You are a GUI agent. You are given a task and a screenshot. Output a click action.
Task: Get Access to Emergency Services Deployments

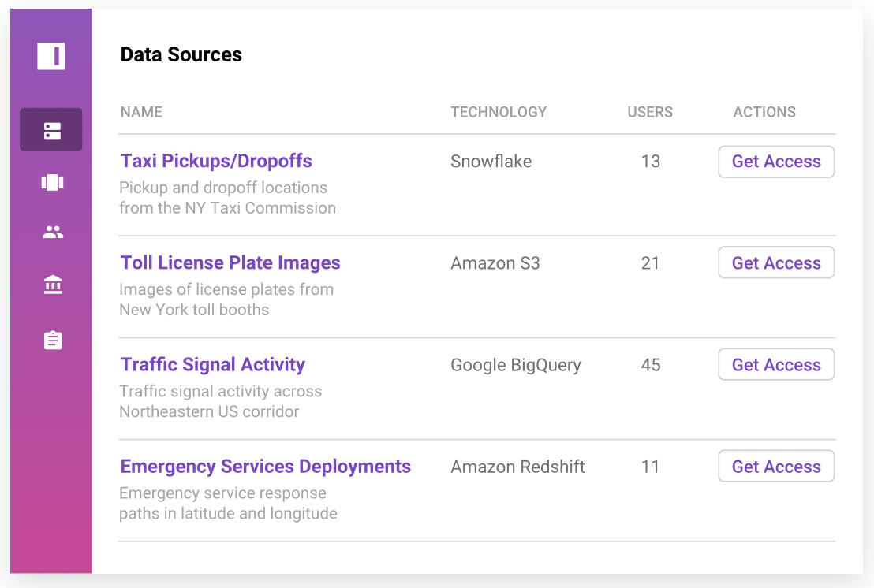coord(776,467)
